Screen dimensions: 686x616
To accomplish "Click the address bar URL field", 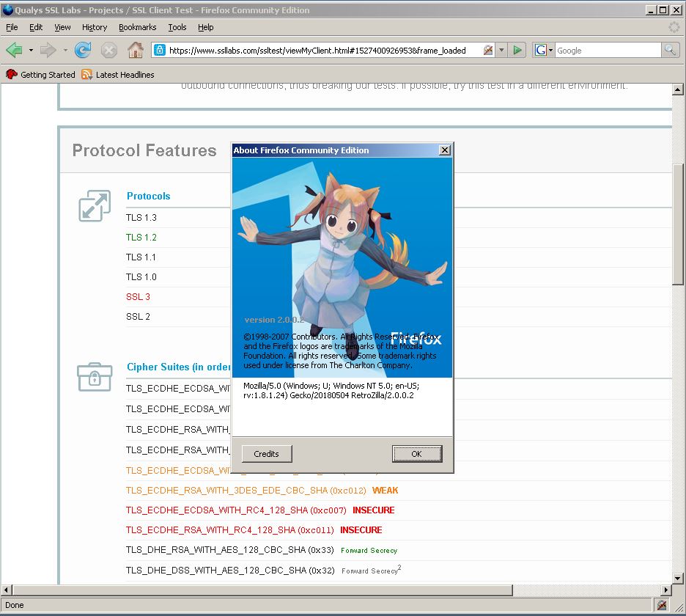I will coord(317,51).
